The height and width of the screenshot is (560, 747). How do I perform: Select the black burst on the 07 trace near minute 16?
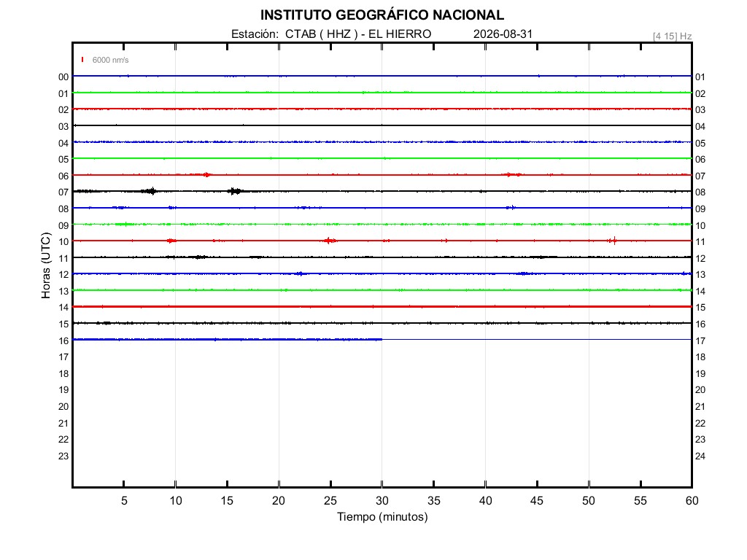coord(234,192)
